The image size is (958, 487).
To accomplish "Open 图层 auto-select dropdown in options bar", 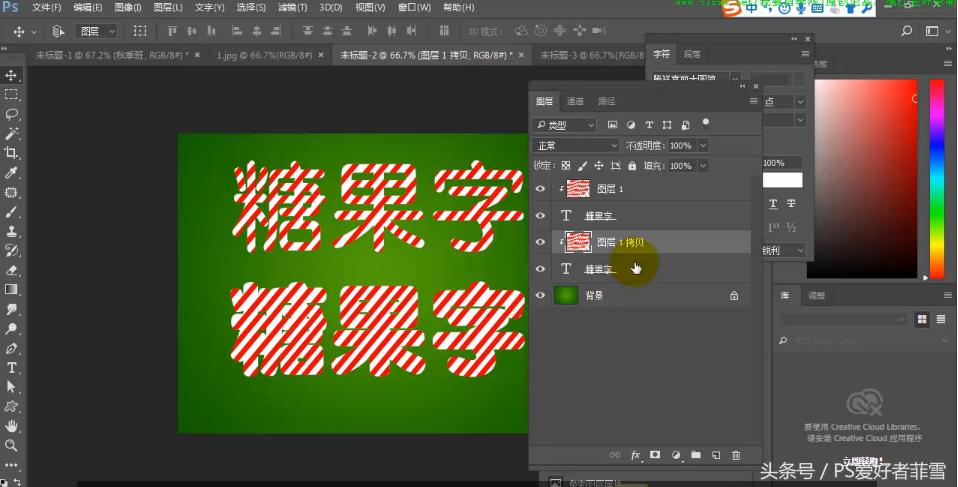I will [97, 31].
